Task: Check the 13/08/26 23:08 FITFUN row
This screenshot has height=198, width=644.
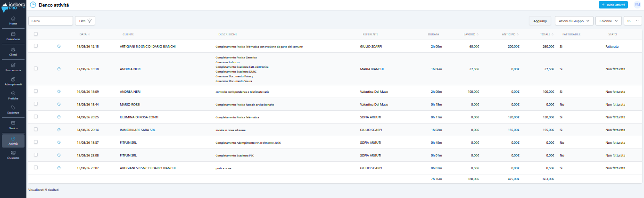Action: tap(36, 155)
